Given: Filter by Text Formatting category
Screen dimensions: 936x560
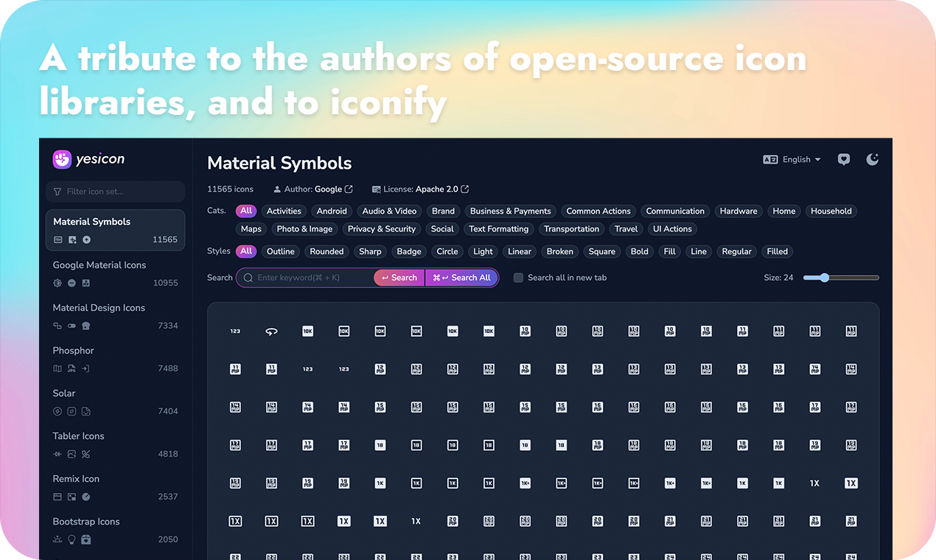Looking at the screenshot, I should [498, 229].
